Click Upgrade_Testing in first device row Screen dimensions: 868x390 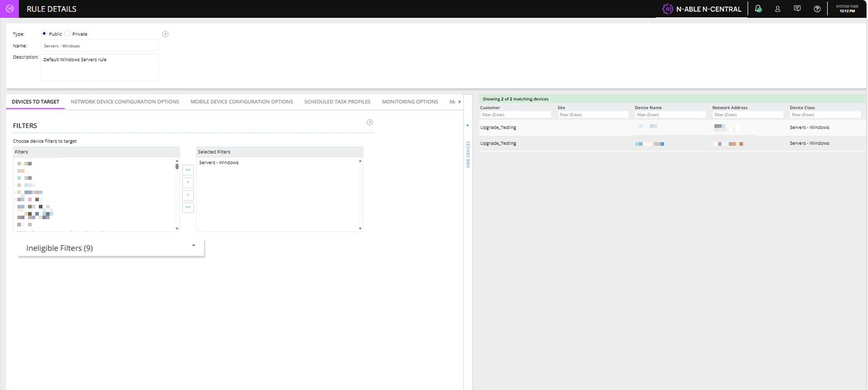click(x=498, y=127)
